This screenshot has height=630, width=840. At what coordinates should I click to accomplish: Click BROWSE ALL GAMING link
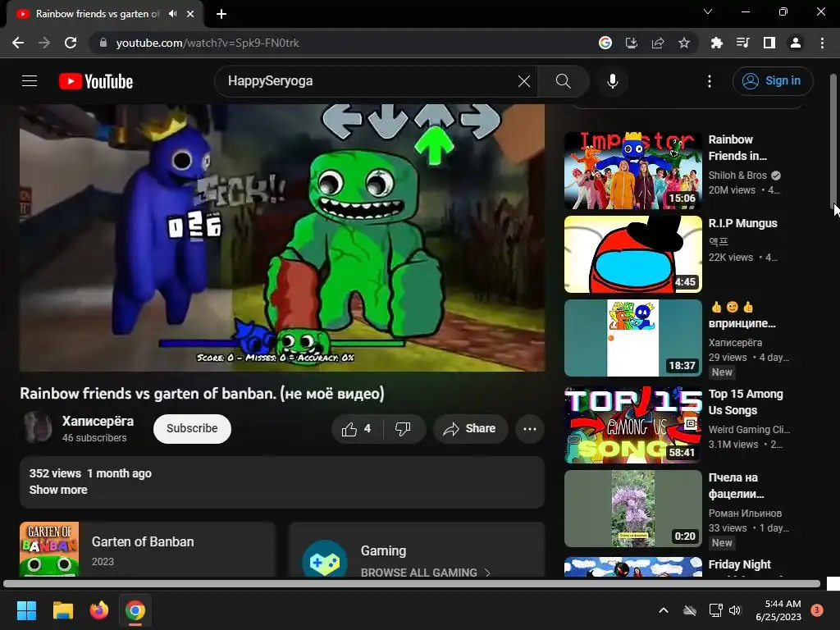426,572
